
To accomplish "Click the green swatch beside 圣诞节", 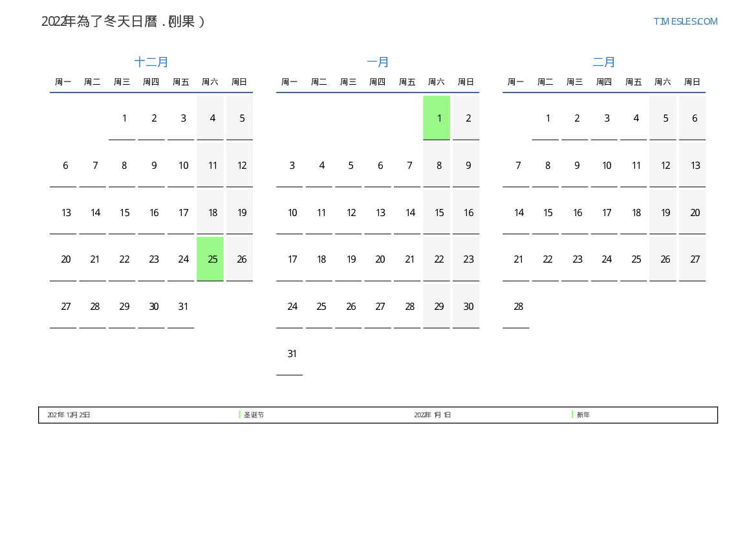I will (x=240, y=415).
